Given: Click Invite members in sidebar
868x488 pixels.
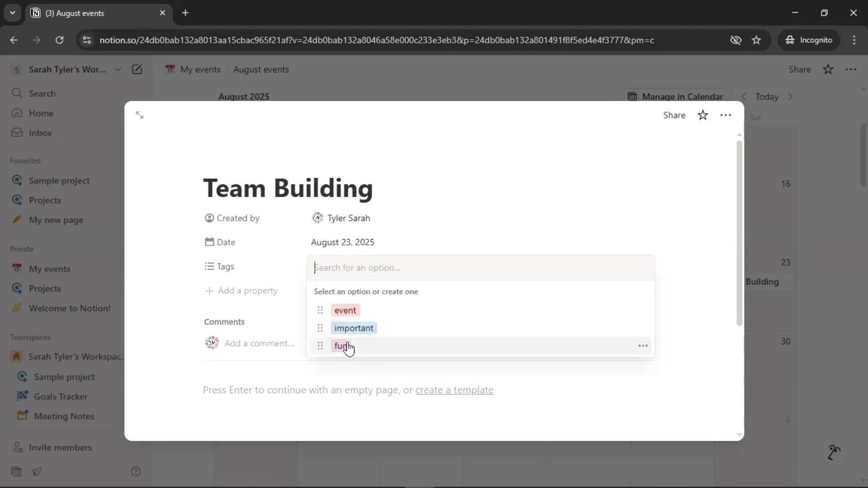Looking at the screenshot, I should coord(60,447).
